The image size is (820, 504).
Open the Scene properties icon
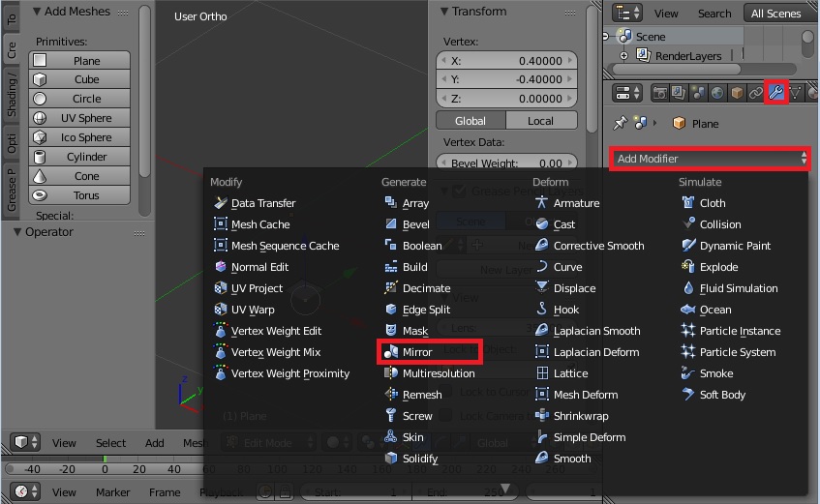coord(698,93)
